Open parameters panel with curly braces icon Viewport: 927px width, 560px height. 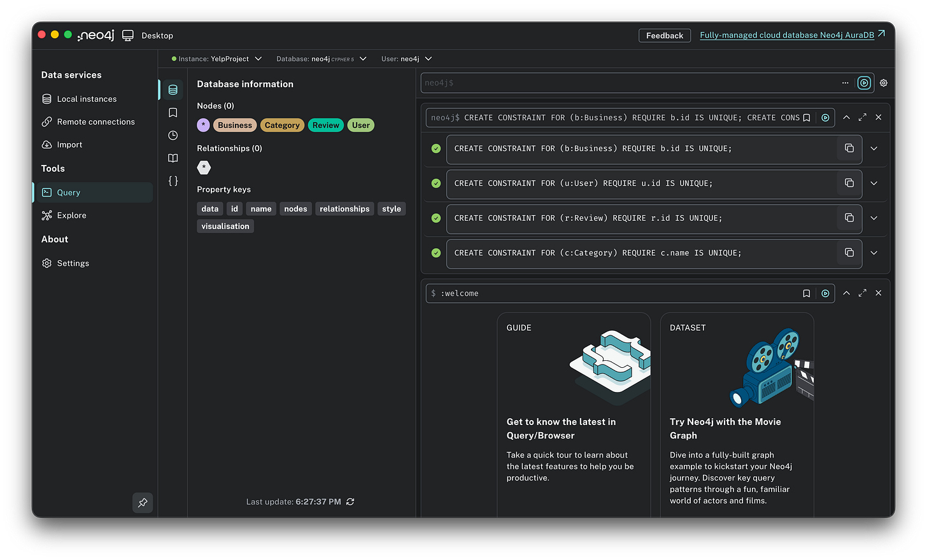tap(173, 181)
